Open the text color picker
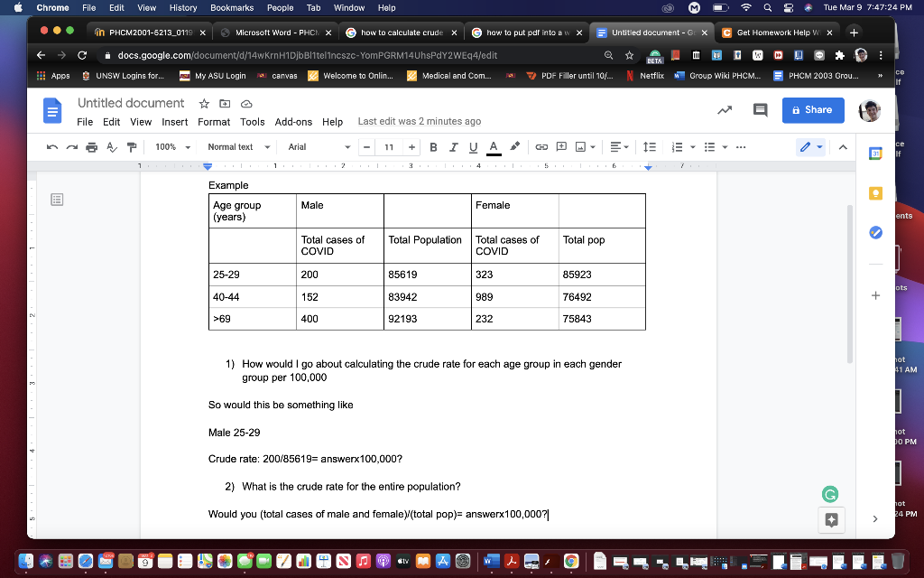Screen dimensions: 924x578 493,146
